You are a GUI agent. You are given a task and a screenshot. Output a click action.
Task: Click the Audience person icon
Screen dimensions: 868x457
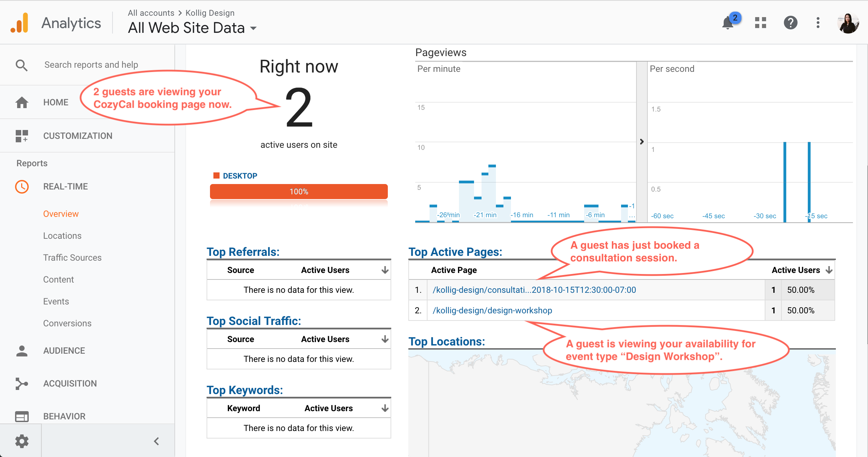click(22, 351)
